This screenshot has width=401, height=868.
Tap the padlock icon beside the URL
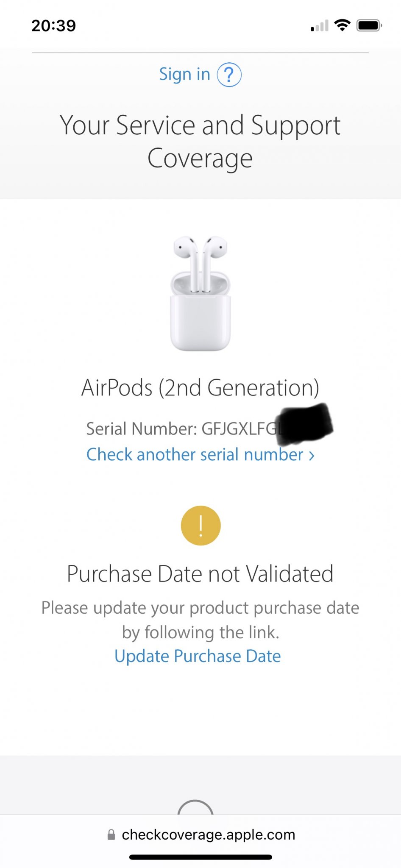[x=111, y=835]
